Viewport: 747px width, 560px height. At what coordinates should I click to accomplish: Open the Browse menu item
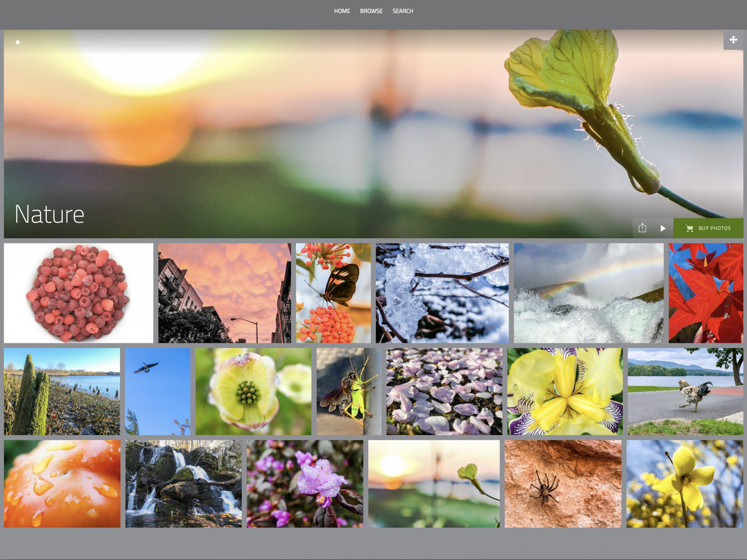coord(371,11)
